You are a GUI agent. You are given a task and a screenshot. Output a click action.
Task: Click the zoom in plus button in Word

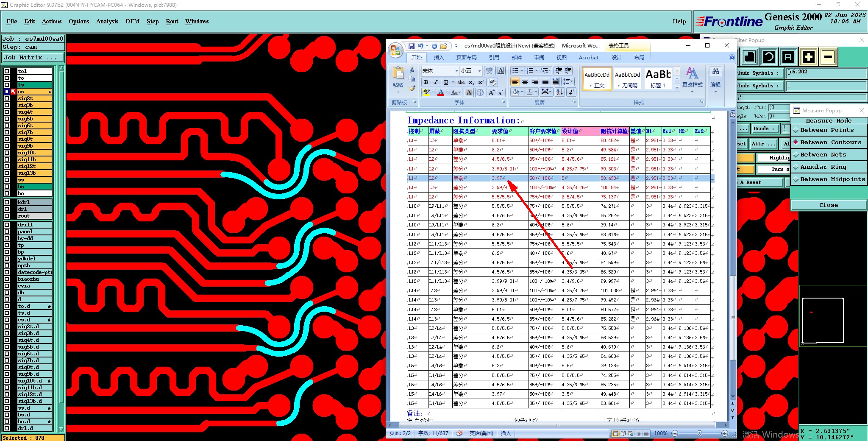725,433
